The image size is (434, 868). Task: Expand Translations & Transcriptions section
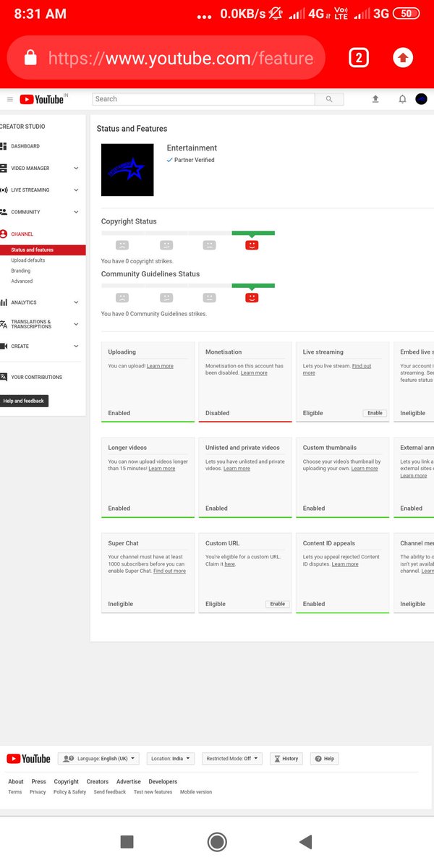point(39,324)
